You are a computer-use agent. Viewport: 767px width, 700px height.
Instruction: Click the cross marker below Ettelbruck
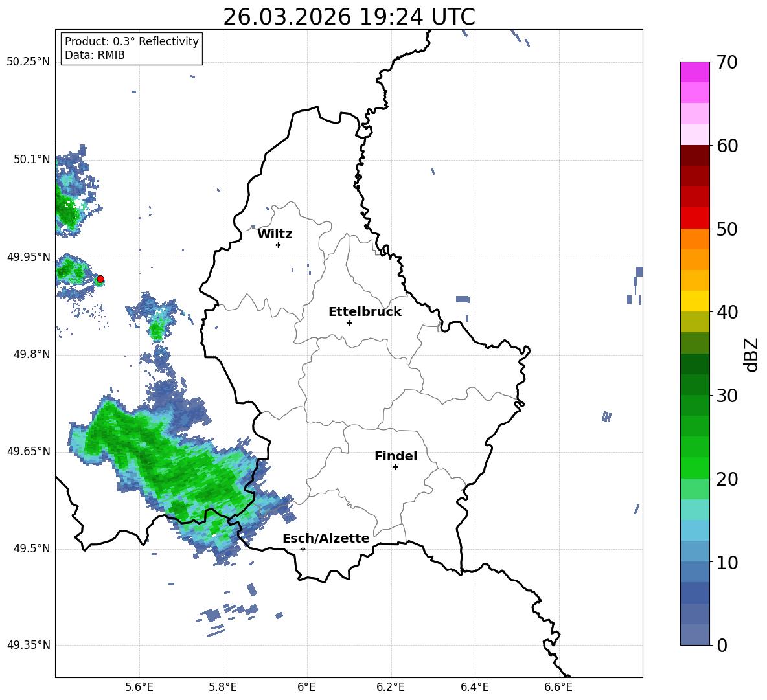pyautogui.click(x=349, y=322)
